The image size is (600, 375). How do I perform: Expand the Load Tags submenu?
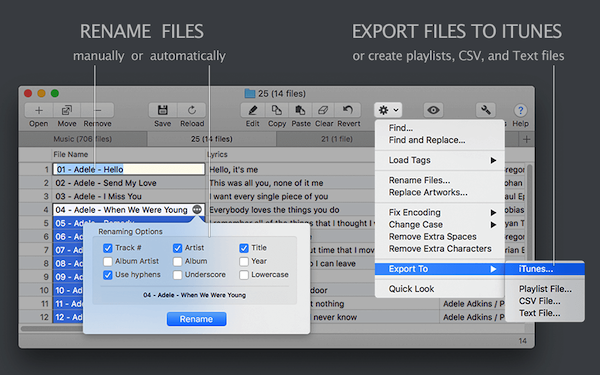click(440, 160)
